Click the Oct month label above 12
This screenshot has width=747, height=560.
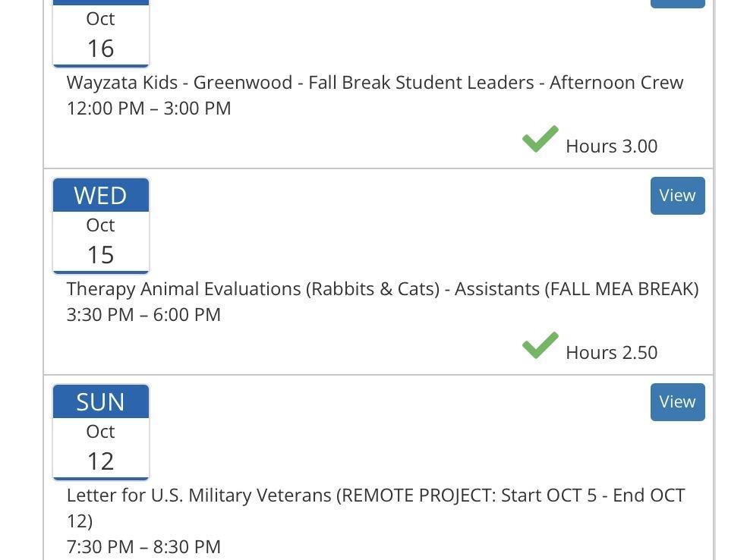point(101,432)
